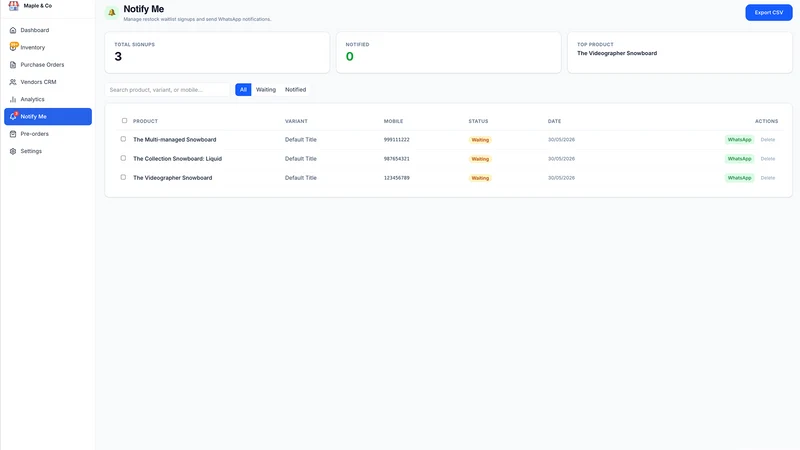Click the Notify Me bell icon in sidebar
The image size is (800, 450).
click(x=13, y=116)
